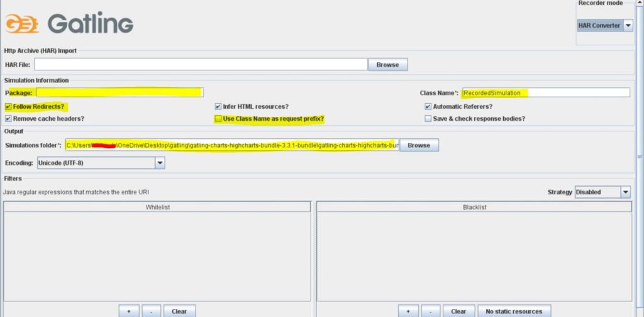
Task: Toggle the Follow Redirects checkbox
Action: pyautogui.click(x=8, y=106)
